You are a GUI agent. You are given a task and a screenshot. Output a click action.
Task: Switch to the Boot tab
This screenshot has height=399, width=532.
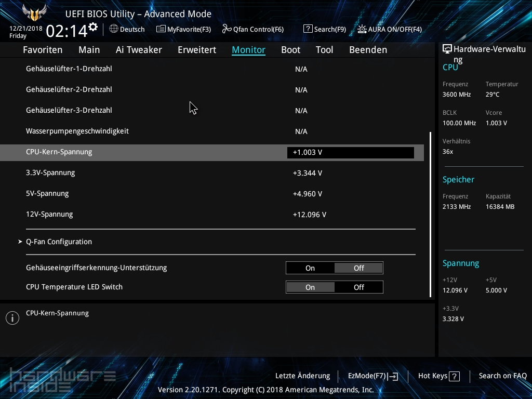pyautogui.click(x=290, y=49)
